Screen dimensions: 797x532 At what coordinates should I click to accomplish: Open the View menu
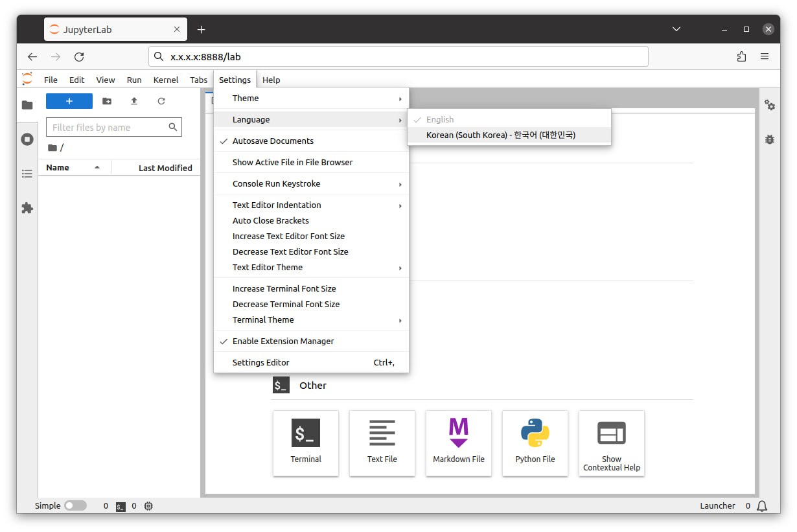106,80
